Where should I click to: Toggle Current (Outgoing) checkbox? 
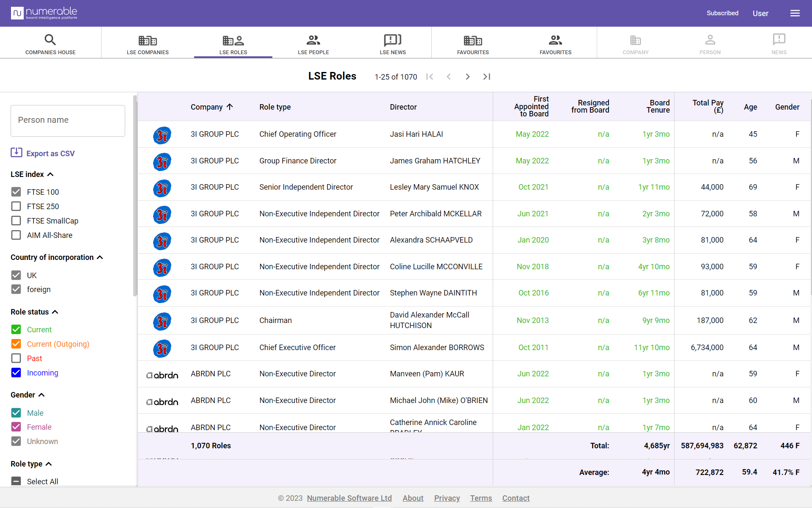pyautogui.click(x=16, y=344)
